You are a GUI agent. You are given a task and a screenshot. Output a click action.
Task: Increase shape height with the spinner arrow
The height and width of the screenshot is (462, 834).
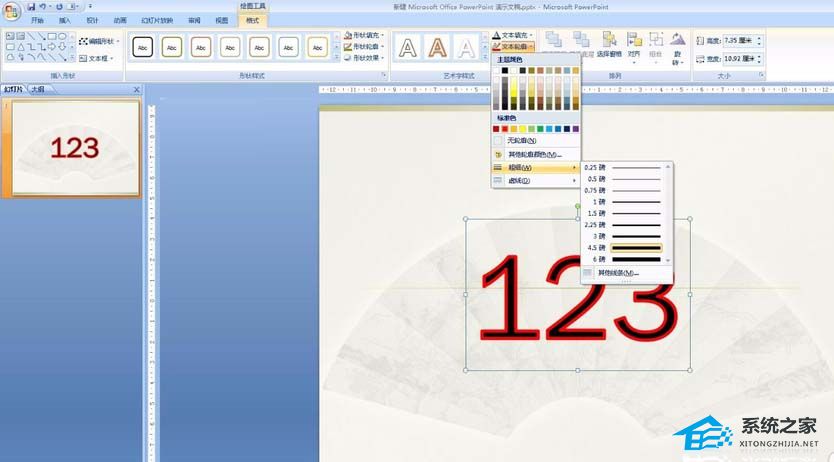click(759, 38)
